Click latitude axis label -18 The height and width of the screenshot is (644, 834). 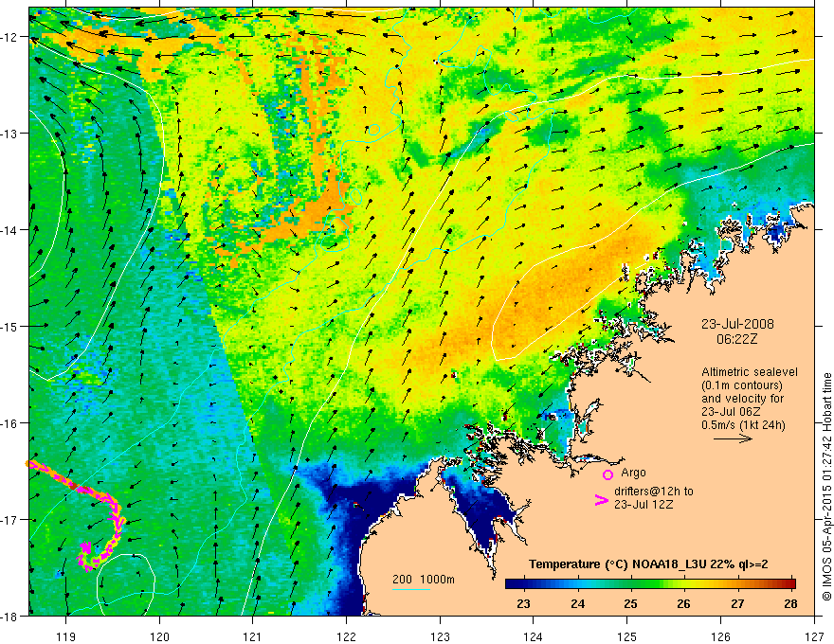click(x=9, y=616)
